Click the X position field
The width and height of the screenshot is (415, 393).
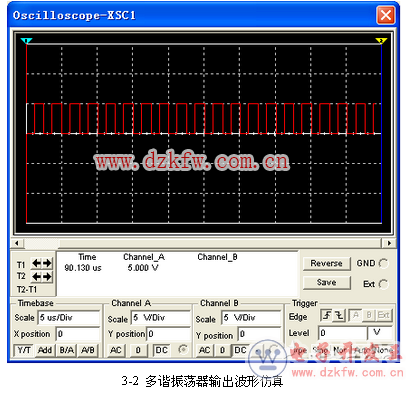[78, 334]
